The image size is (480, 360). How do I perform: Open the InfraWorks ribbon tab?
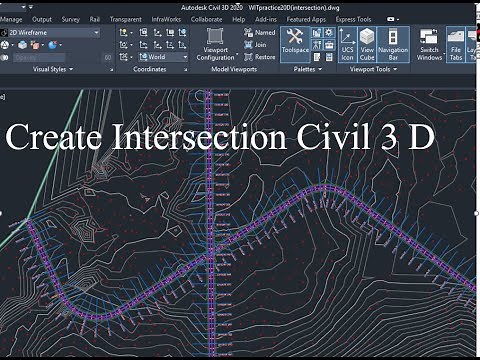point(166,19)
